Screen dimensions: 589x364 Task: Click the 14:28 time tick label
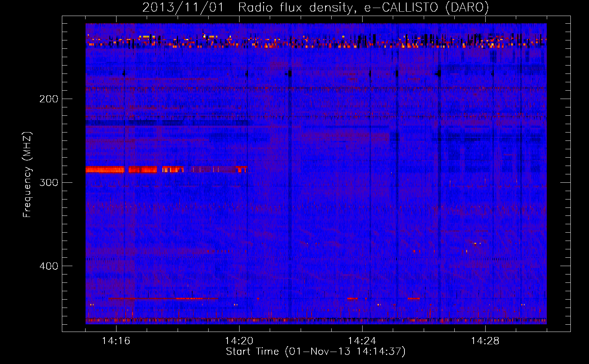485,341
